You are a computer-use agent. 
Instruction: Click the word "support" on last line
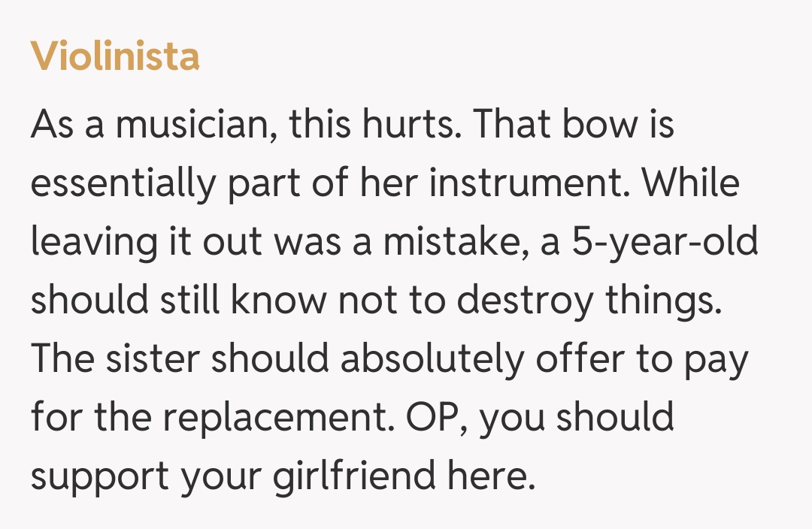pos(98,478)
